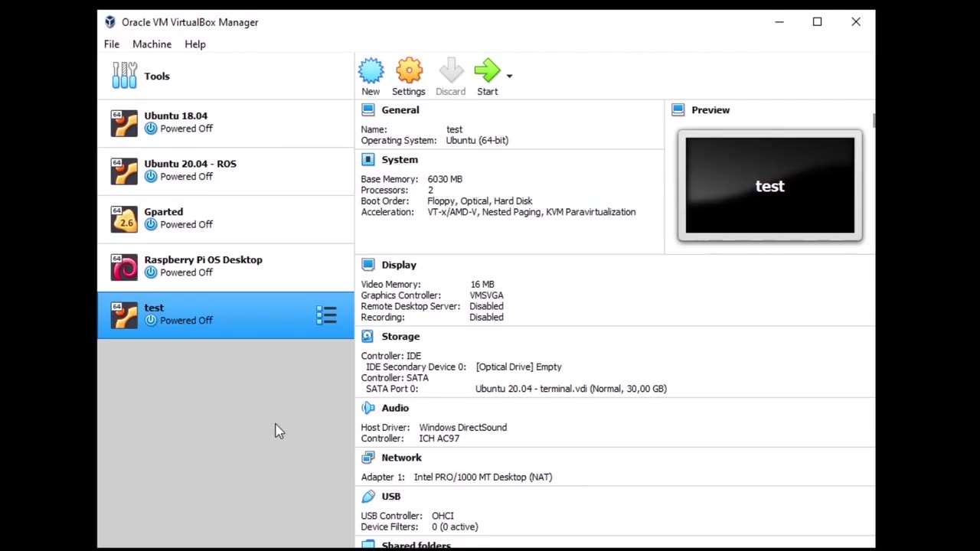Click the '16 MB' video memory value
This screenshot has height=551, width=980.
(x=482, y=285)
